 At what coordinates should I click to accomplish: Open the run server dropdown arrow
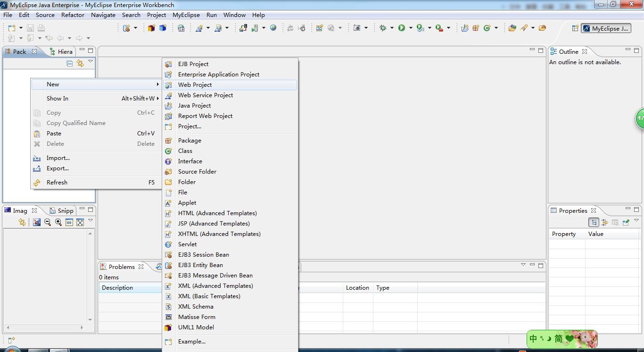264,28
